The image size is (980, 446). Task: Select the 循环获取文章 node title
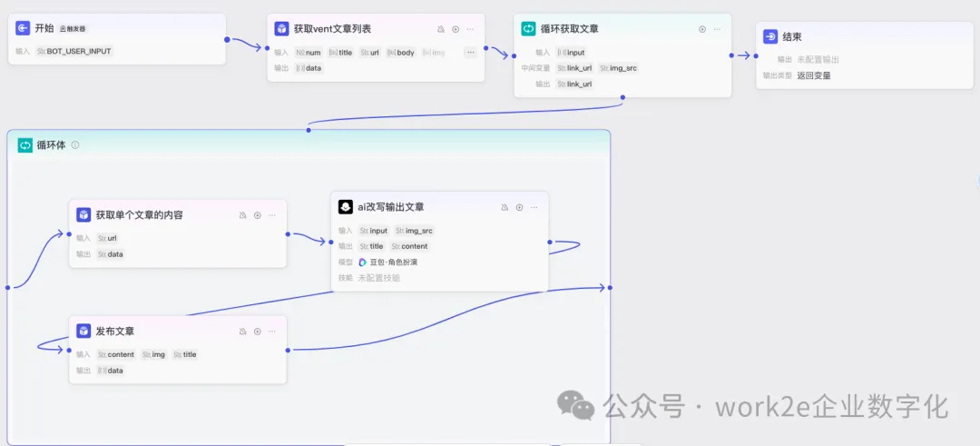point(570,29)
